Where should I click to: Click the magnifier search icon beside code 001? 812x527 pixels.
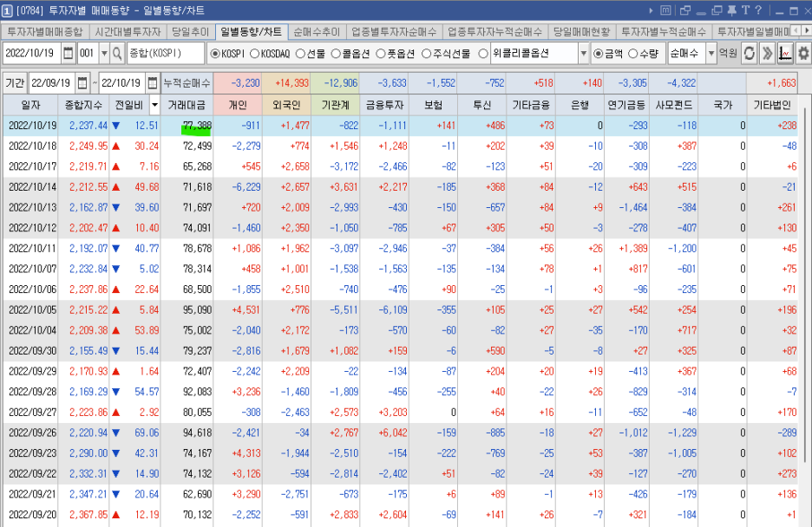118,53
